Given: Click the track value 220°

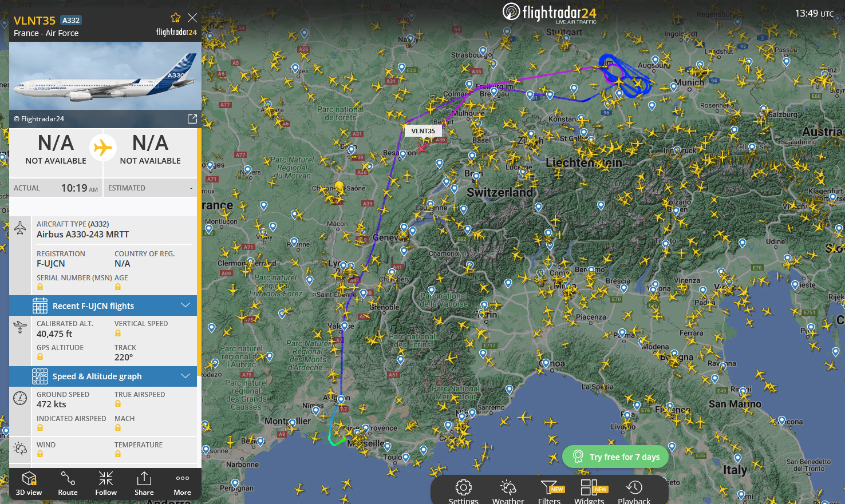Looking at the screenshot, I should [124, 358].
